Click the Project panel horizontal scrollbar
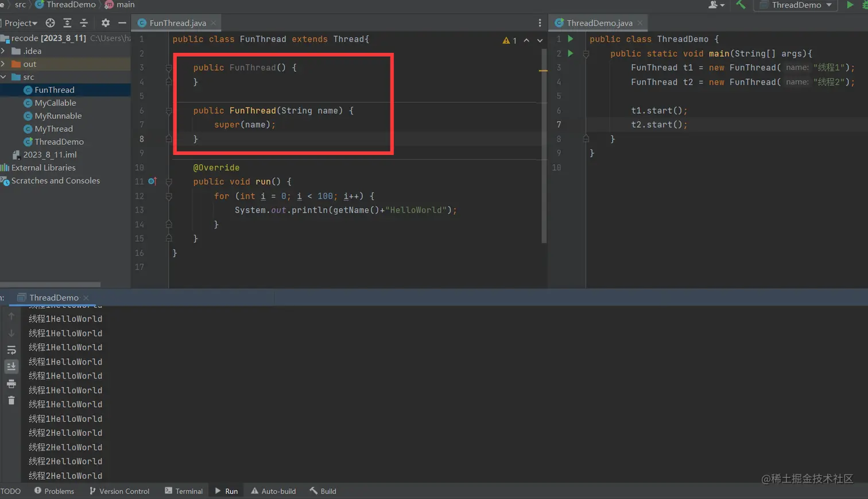The image size is (868, 499). (50, 284)
